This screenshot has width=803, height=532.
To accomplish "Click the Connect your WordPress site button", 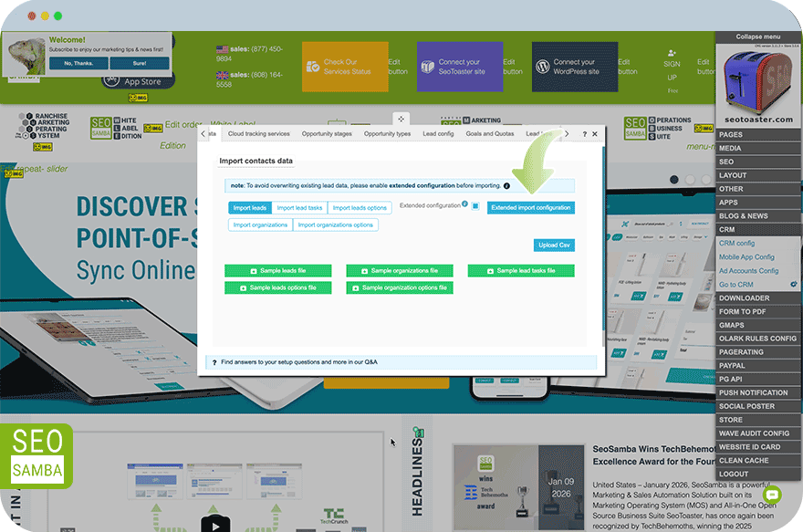I will pos(575,68).
